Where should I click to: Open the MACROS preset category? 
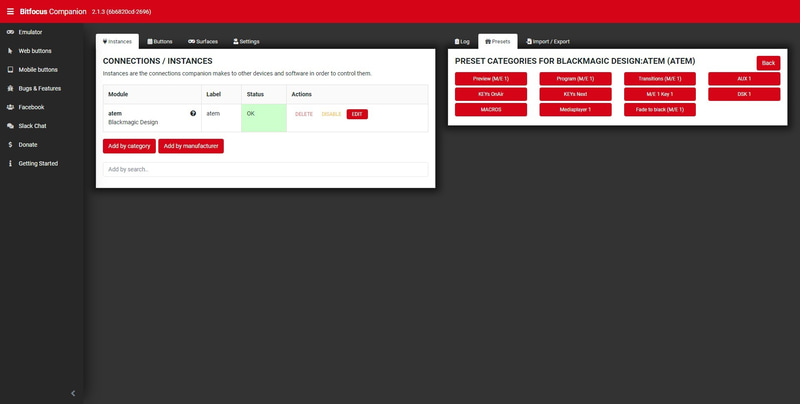(491, 109)
